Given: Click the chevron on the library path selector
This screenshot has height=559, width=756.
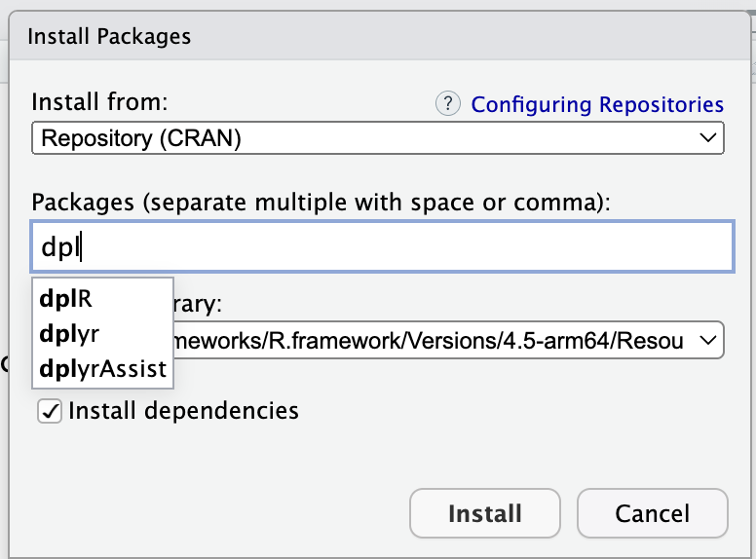Looking at the screenshot, I should point(708,339).
